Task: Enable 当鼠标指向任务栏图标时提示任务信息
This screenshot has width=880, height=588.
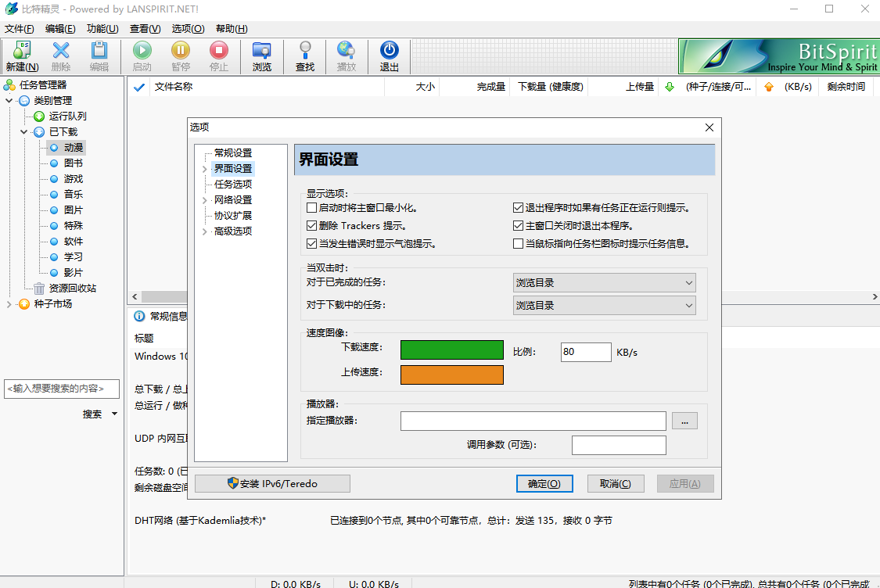Action: (x=519, y=243)
